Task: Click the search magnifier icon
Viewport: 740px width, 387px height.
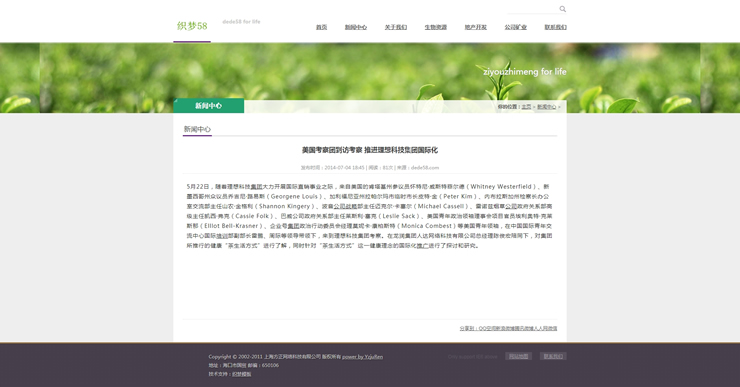Action: point(563,9)
